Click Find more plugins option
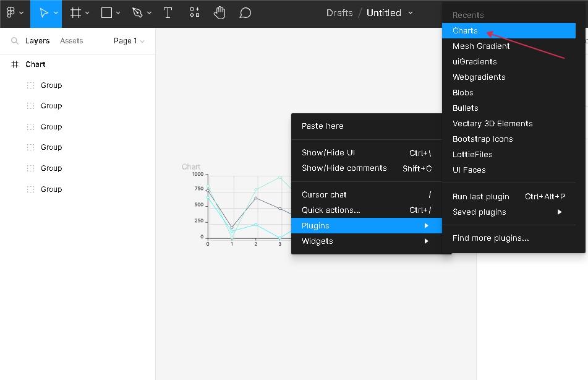The image size is (588, 380). 490,238
